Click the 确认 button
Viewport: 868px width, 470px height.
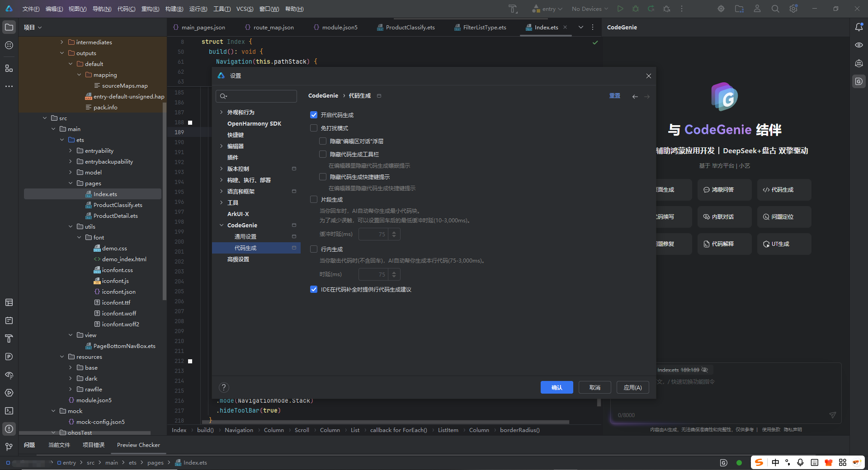tap(557, 387)
